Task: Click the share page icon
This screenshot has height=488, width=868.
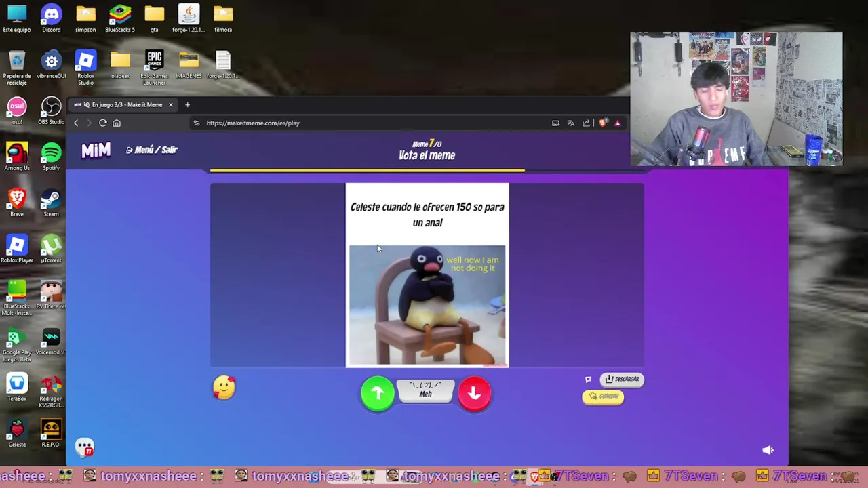Action: tap(587, 123)
